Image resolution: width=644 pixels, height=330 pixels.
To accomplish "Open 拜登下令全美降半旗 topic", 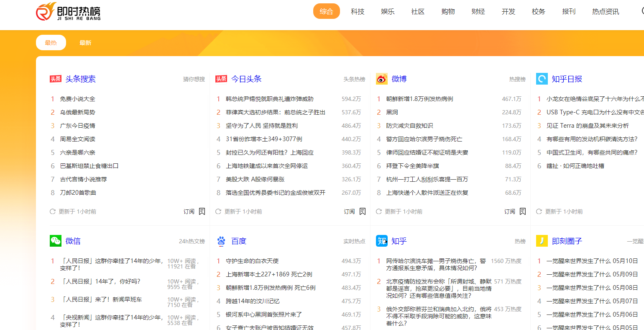I will click(x=412, y=166).
